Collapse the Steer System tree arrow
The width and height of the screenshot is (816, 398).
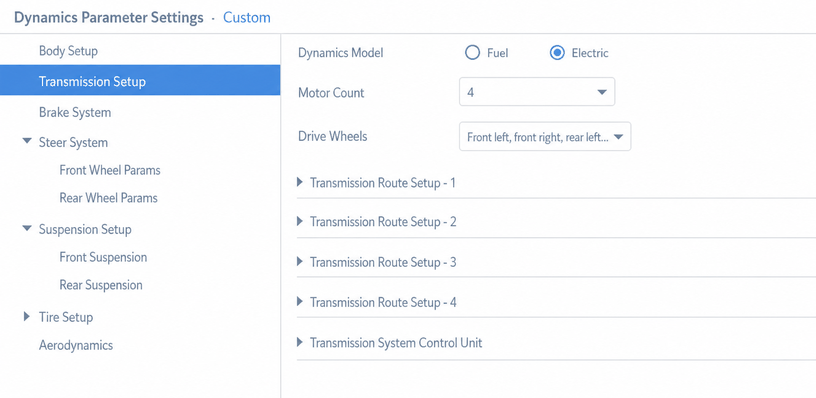click(27, 142)
